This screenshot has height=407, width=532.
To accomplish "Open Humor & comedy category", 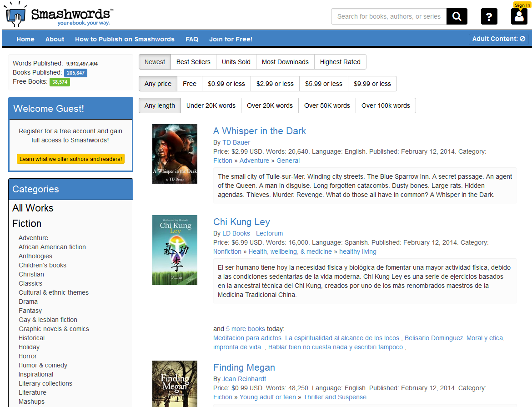I will (x=43, y=365).
